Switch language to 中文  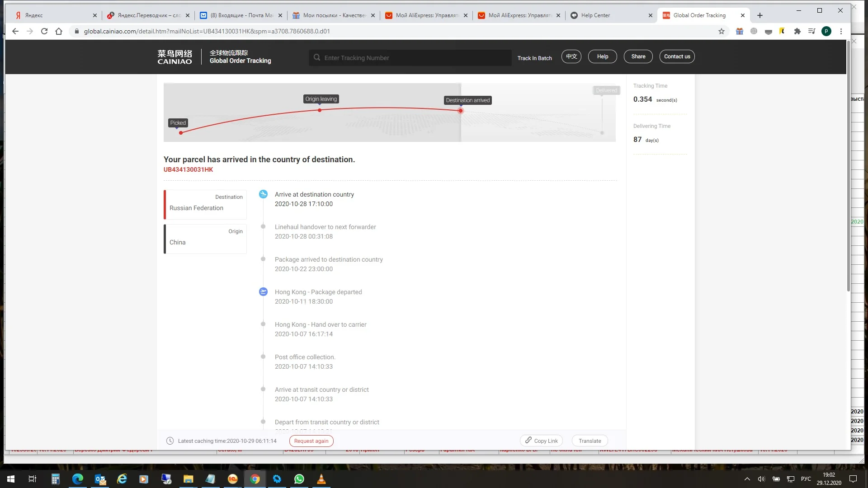tap(571, 56)
